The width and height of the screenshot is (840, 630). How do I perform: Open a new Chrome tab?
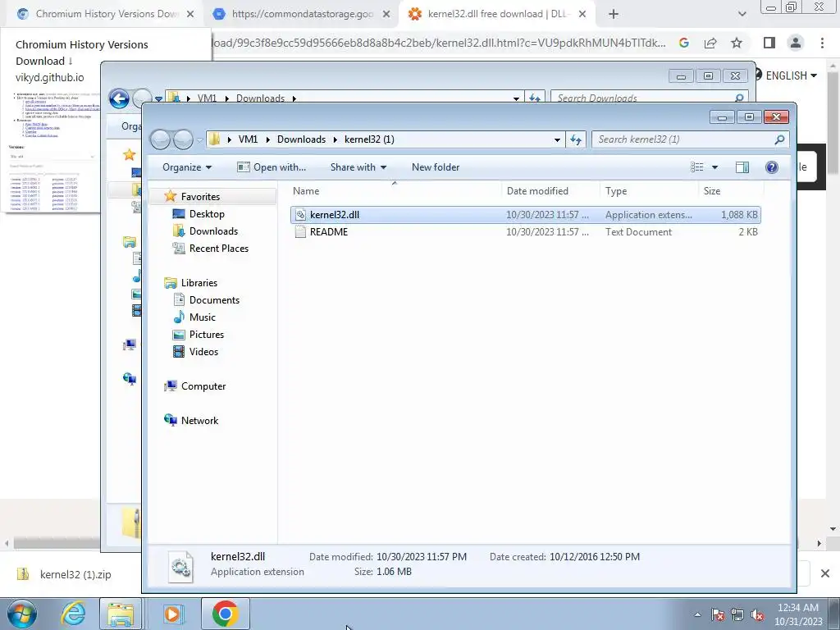(x=614, y=14)
